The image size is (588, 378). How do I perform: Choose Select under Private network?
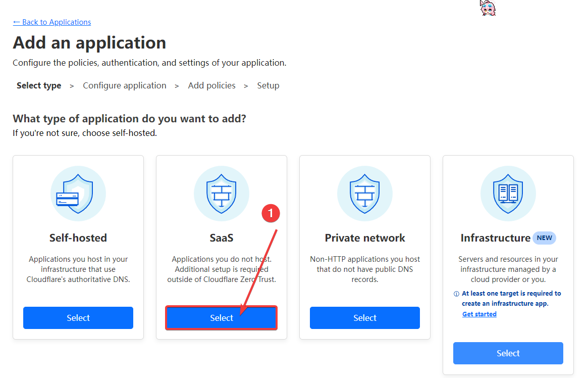tap(365, 318)
